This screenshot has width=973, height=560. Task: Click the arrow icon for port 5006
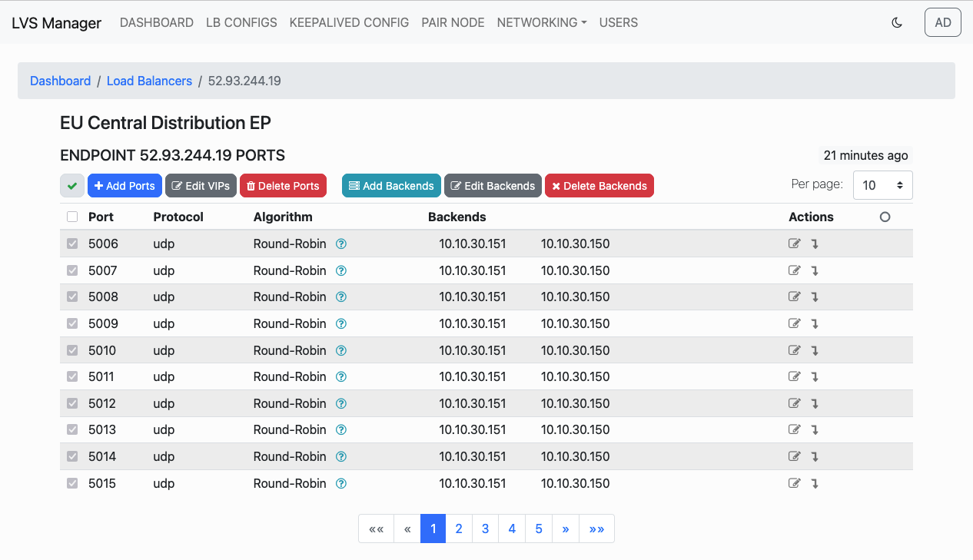(815, 244)
